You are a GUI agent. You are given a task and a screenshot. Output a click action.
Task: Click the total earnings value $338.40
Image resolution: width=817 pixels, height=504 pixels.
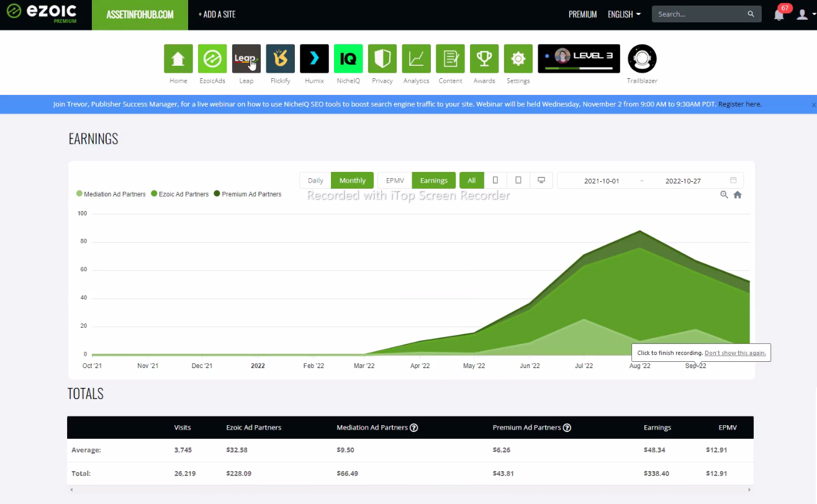tap(657, 474)
